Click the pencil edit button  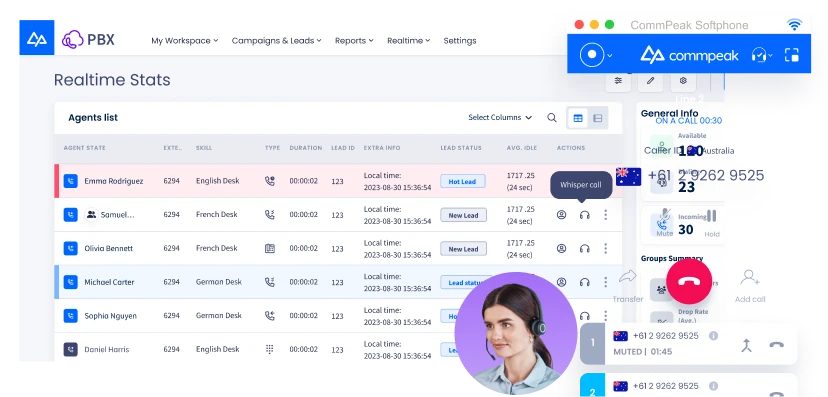point(651,80)
